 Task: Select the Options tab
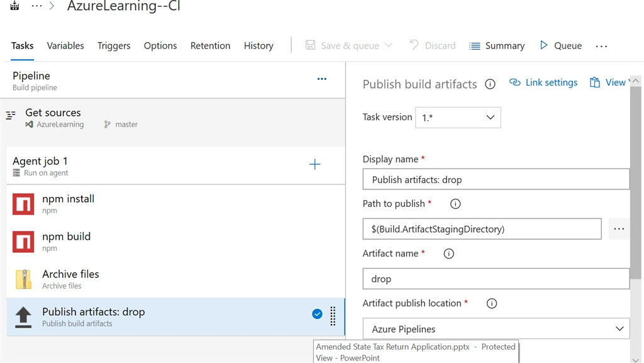(x=160, y=45)
